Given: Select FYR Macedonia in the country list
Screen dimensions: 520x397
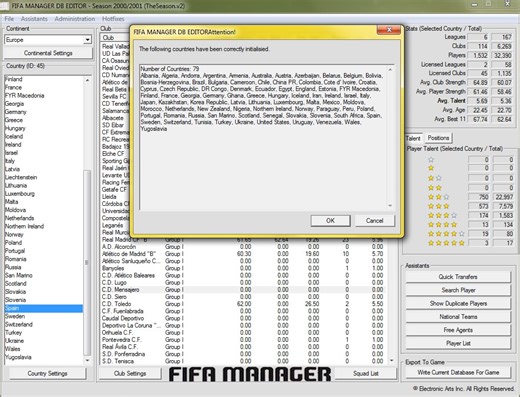Looking at the screenshot, I should tap(43, 96).
